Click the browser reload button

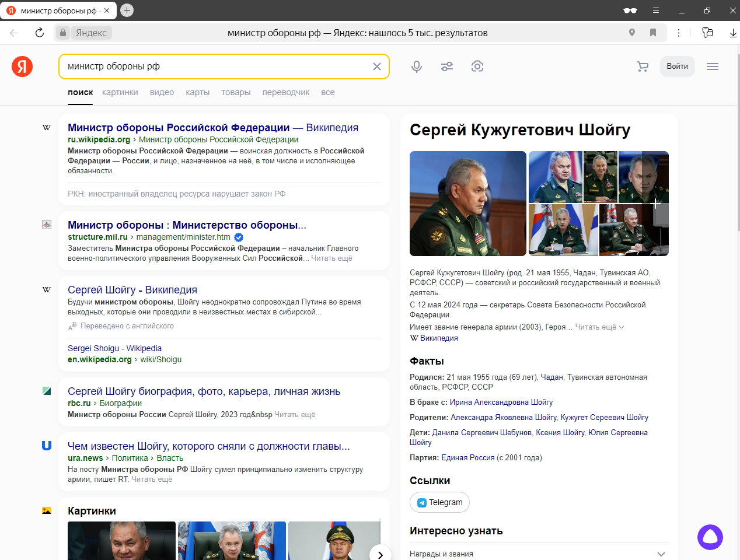point(40,33)
